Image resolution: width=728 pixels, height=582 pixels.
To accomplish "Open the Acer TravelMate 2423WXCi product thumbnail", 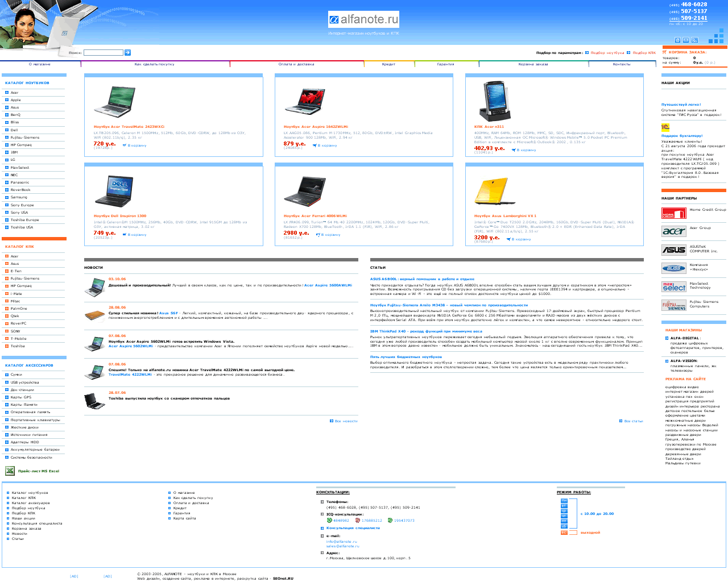I will pyautogui.click(x=114, y=102).
